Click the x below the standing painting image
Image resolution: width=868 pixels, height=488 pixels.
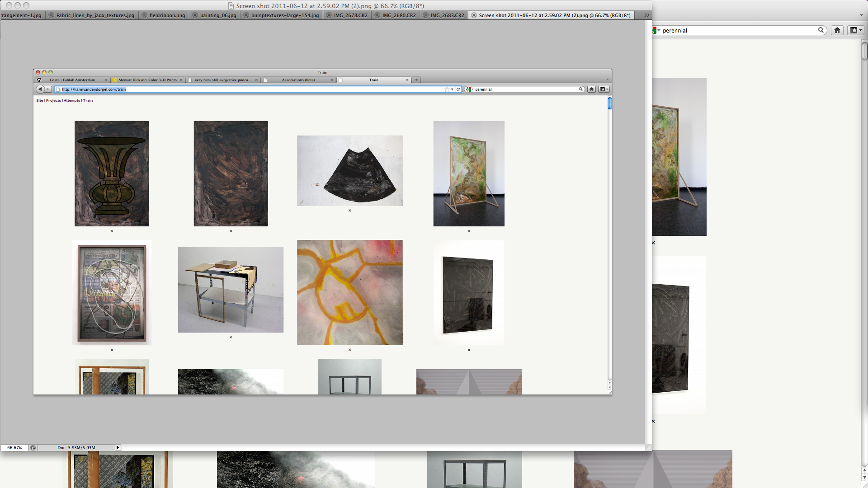coord(653,243)
